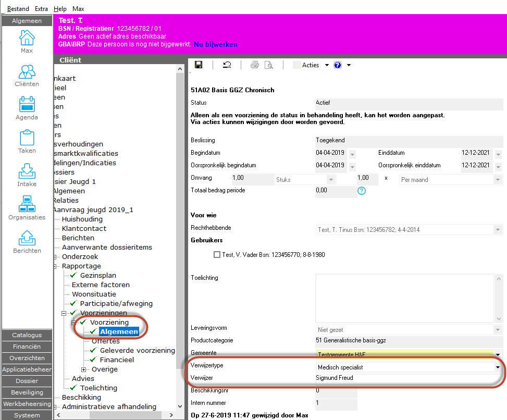Open the Extra menu
Image resolution: width=507 pixels, height=420 pixels.
pyautogui.click(x=41, y=9)
